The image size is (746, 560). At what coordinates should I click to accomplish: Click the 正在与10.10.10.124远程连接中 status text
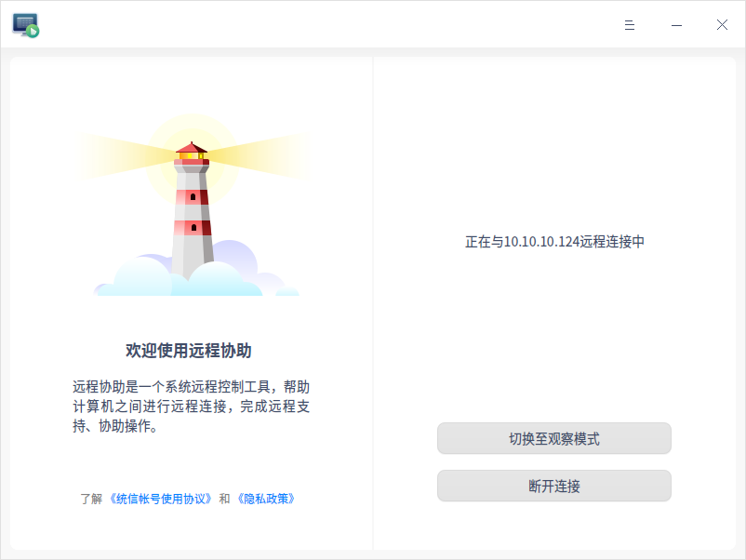[554, 242]
